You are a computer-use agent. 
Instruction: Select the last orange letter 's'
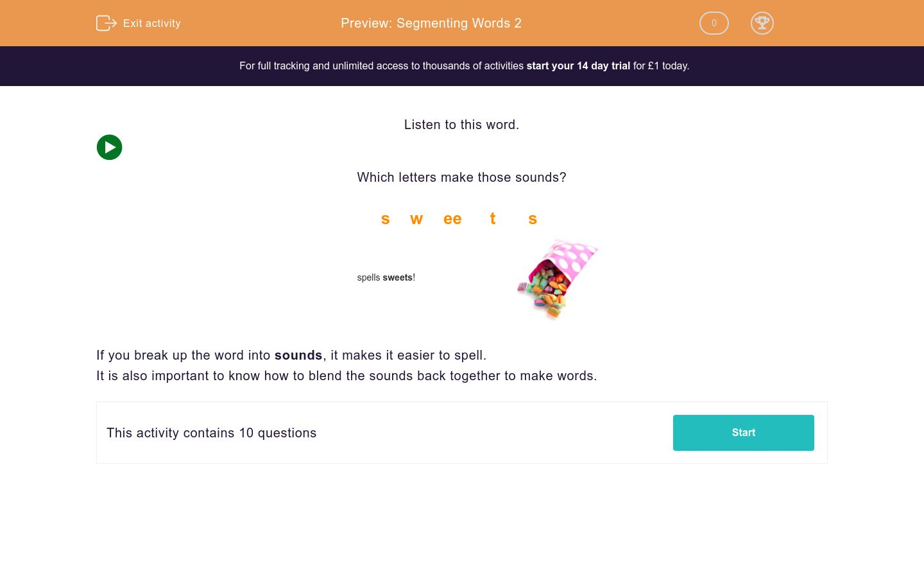click(533, 219)
